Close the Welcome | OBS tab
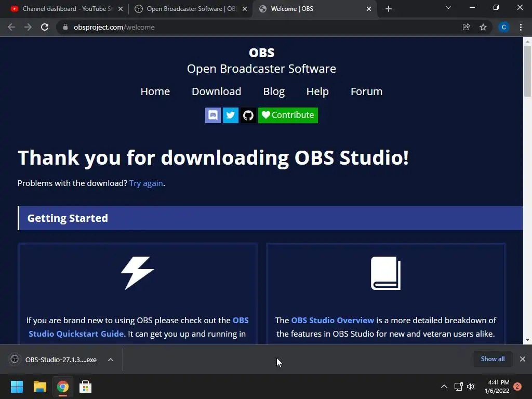The height and width of the screenshot is (399, 532). 369,9
